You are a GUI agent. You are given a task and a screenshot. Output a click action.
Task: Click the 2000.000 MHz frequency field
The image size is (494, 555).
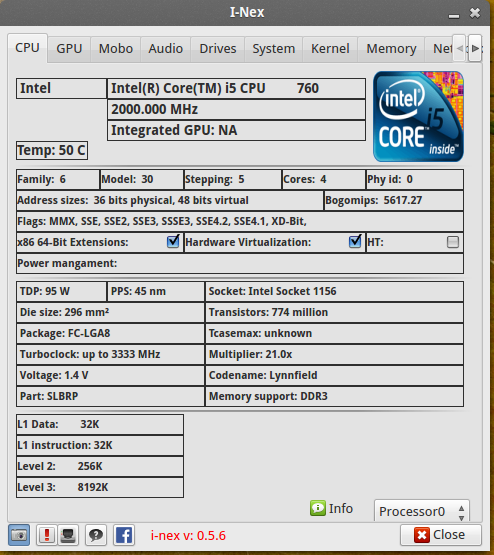[236, 109]
